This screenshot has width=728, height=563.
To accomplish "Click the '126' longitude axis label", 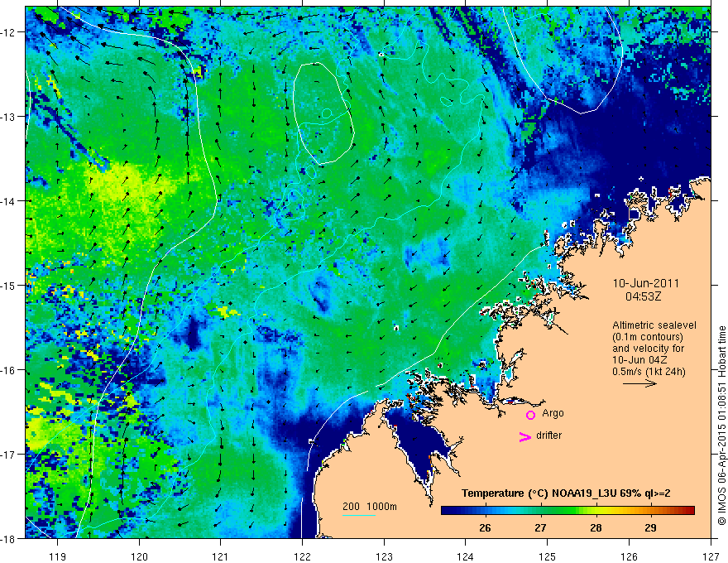I will [629, 556].
